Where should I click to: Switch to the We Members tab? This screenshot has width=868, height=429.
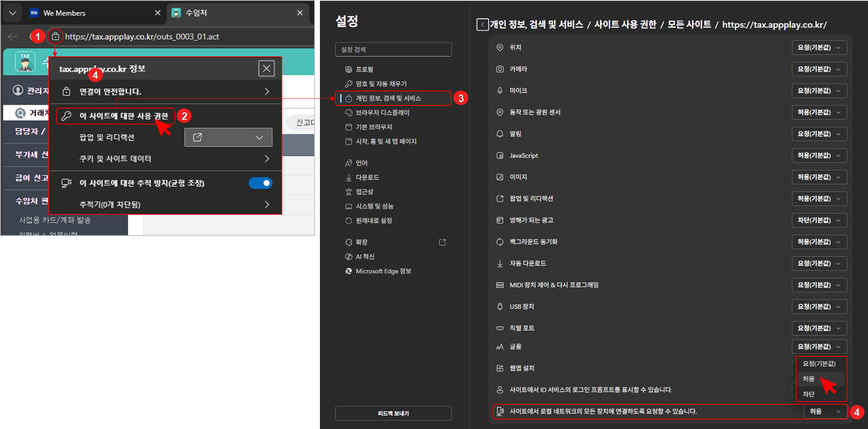tap(64, 13)
